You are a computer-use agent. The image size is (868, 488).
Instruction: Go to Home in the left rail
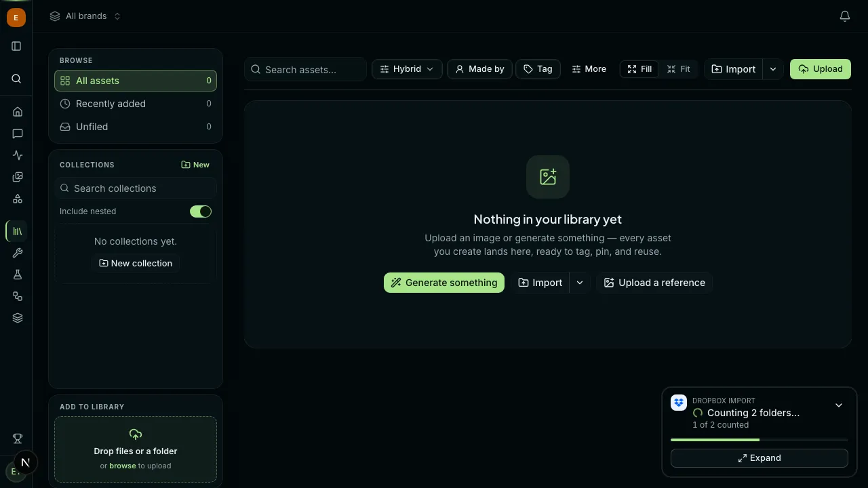(x=18, y=112)
